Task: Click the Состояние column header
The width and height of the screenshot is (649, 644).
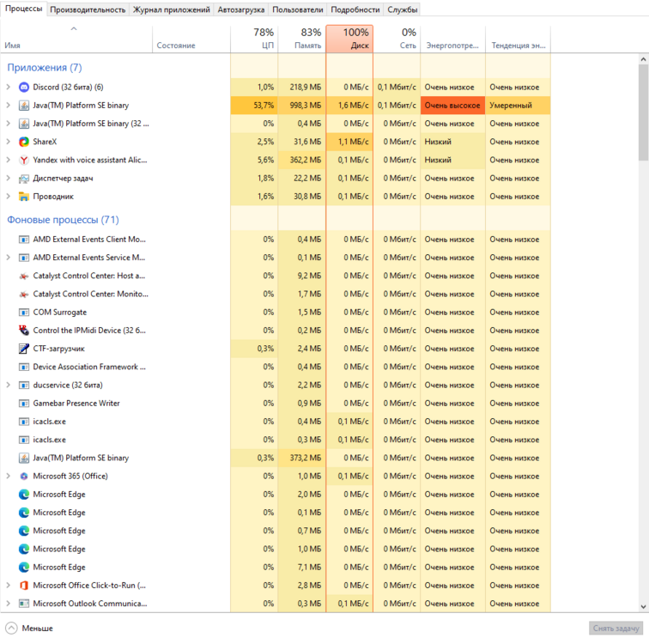Action: [191, 39]
